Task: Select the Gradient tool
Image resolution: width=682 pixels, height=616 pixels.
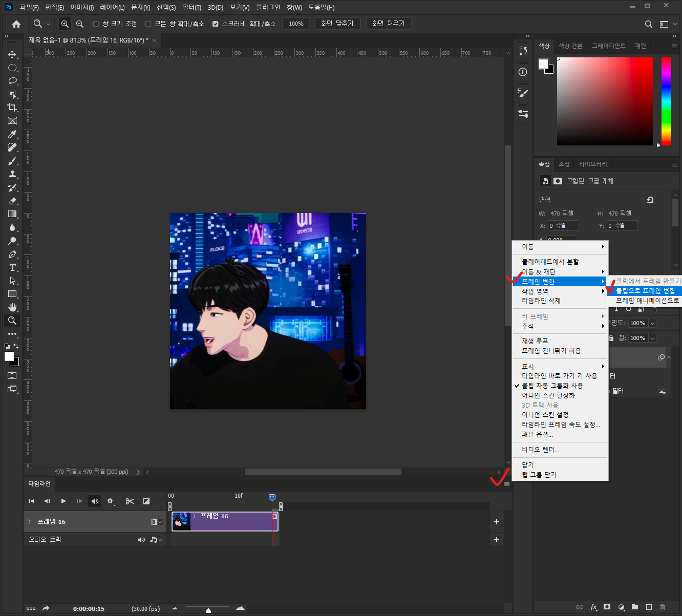Action: coord(12,214)
